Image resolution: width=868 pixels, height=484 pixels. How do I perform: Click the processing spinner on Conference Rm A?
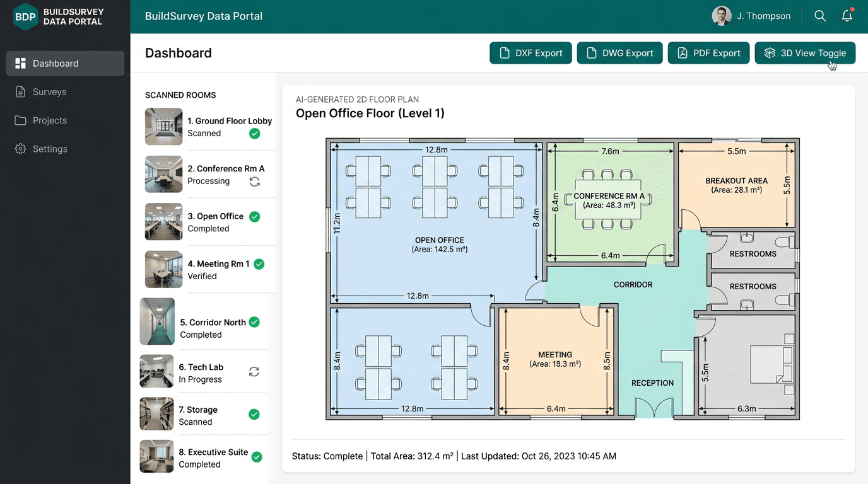click(254, 181)
